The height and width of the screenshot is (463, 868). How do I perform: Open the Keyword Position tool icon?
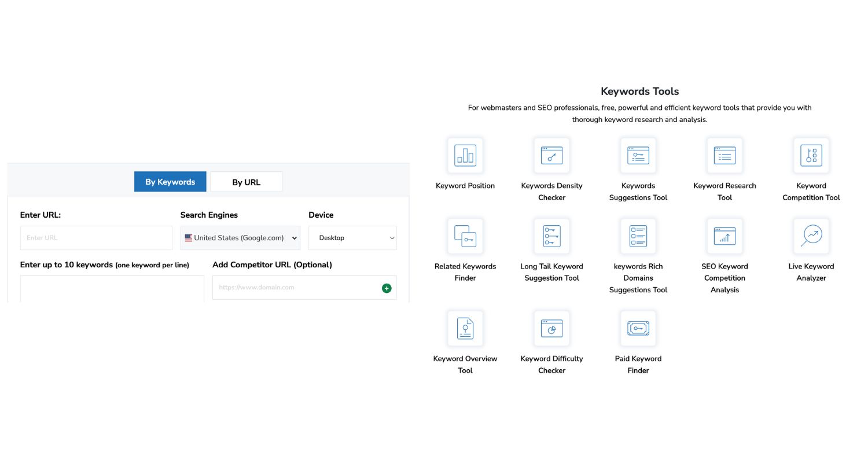point(465,155)
